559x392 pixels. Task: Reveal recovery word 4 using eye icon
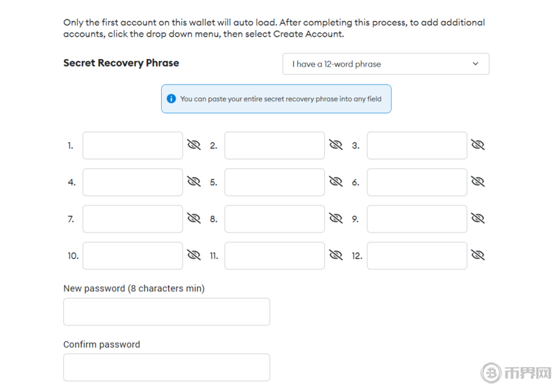tap(194, 182)
